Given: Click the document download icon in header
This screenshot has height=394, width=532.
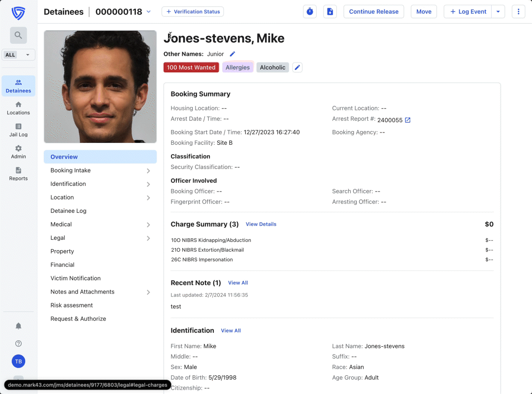Looking at the screenshot, I should pos(330,12).
